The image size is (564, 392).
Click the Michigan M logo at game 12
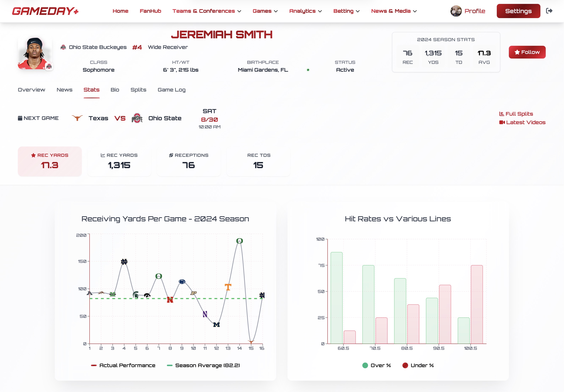click(217, 325)
